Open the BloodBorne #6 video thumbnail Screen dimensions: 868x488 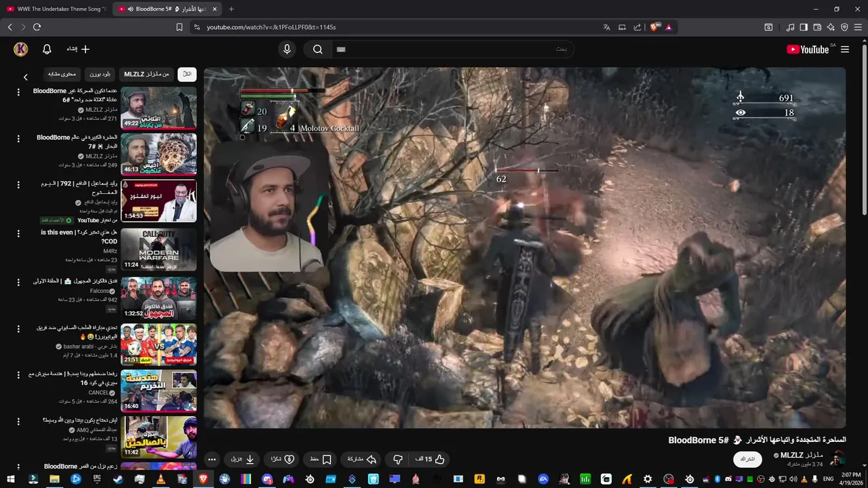(x=159, y=107)
